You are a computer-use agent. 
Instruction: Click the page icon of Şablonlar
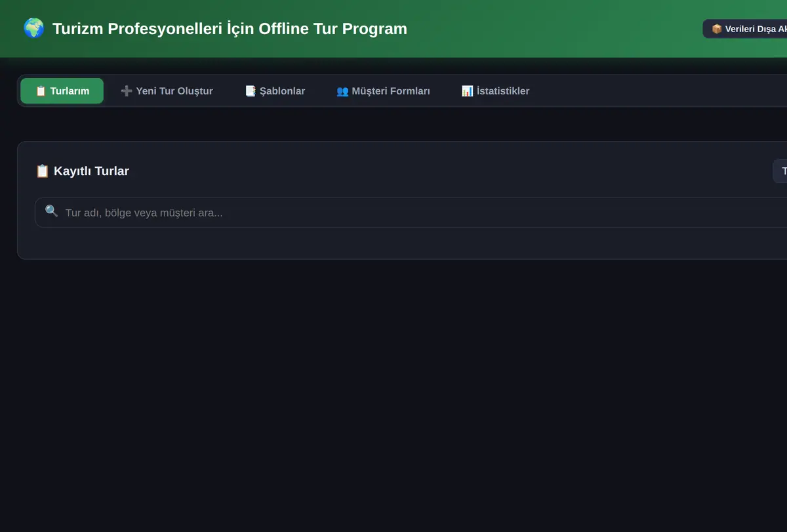(251, 91)
